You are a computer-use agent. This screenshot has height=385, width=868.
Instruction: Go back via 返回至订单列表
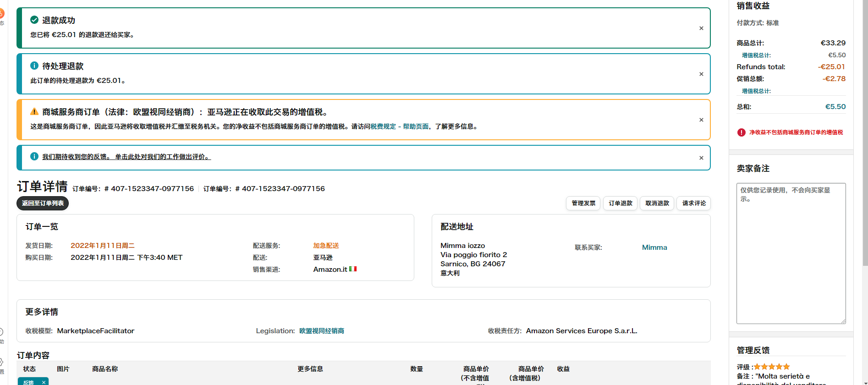[x=43, y=203]
